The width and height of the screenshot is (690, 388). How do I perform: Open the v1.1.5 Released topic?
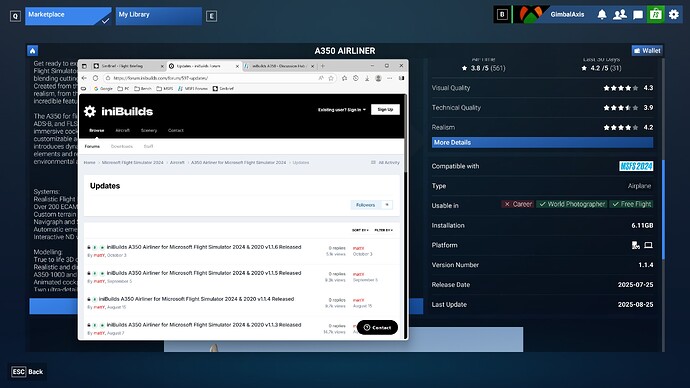point(204,273)
